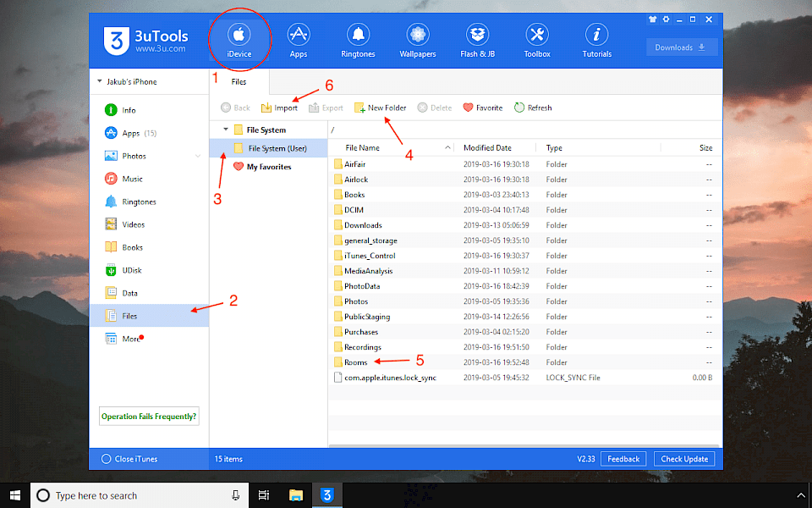The height and width of the screenshot is (508, 812).
Task: Select the PhotoData folder
Action: (x=524, y=286)
